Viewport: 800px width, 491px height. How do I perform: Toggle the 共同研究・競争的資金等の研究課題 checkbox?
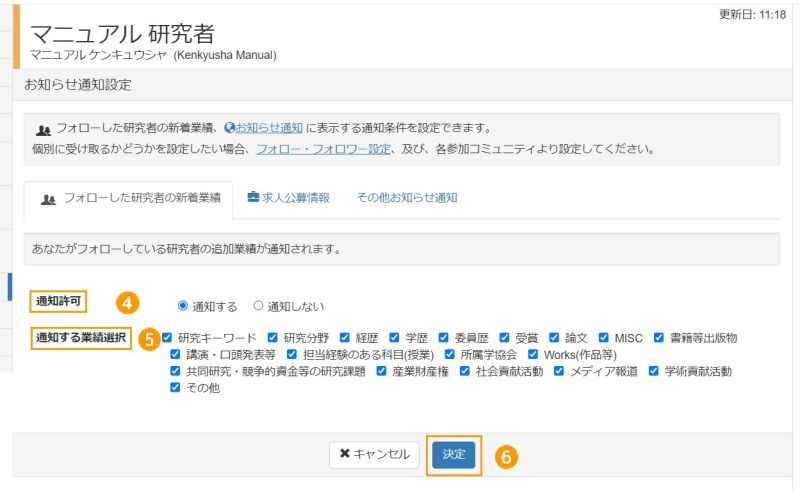point(175,371)
